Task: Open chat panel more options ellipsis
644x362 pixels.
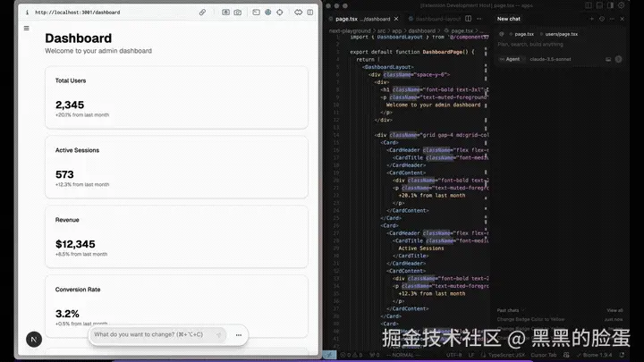Action: 612,19
